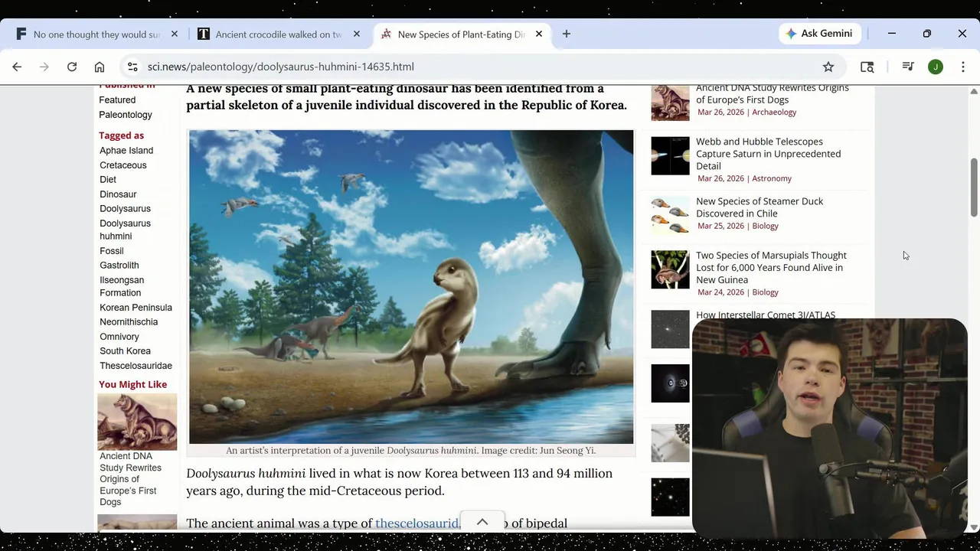Image resolution: width=980 pixels, height=551 pixels.
Task: Close the 'No one thought they would' tab
Action: pyautogui.click(x=175, y=34)
